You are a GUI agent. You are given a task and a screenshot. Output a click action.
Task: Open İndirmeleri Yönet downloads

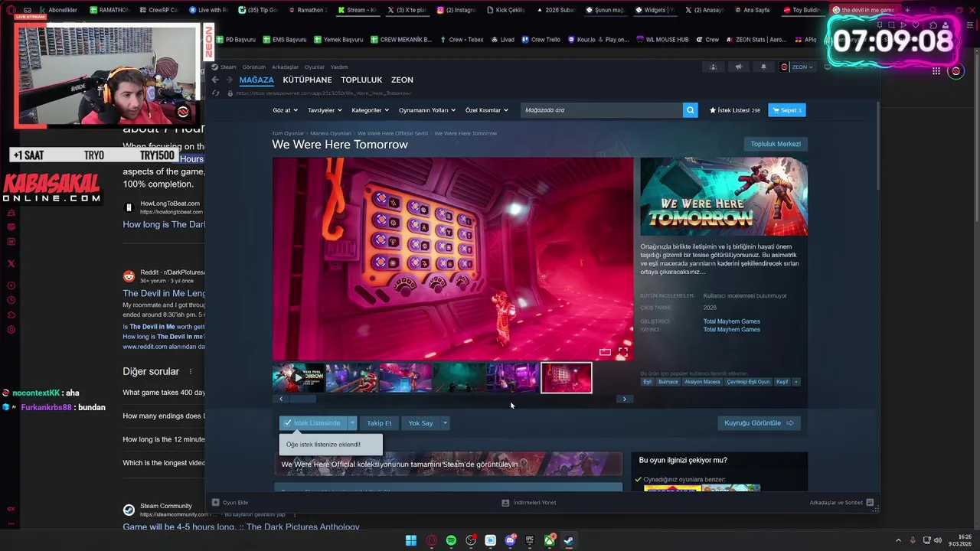(x=528, y=503)
